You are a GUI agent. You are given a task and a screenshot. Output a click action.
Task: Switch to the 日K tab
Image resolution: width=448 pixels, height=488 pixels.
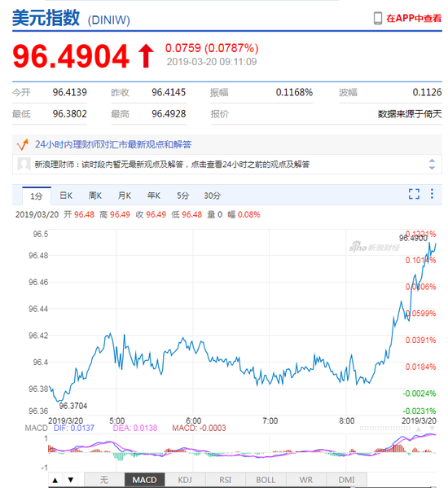pyautogui.click(x=66, y=196)
